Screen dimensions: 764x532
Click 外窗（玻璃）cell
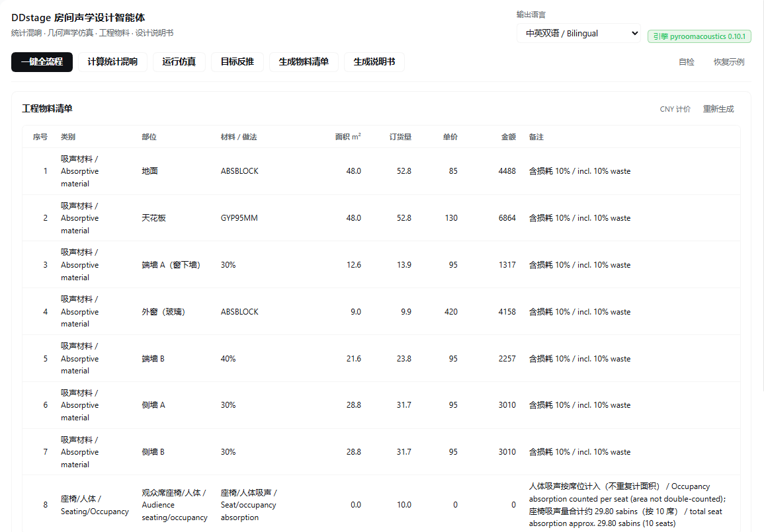pos(163,311)
